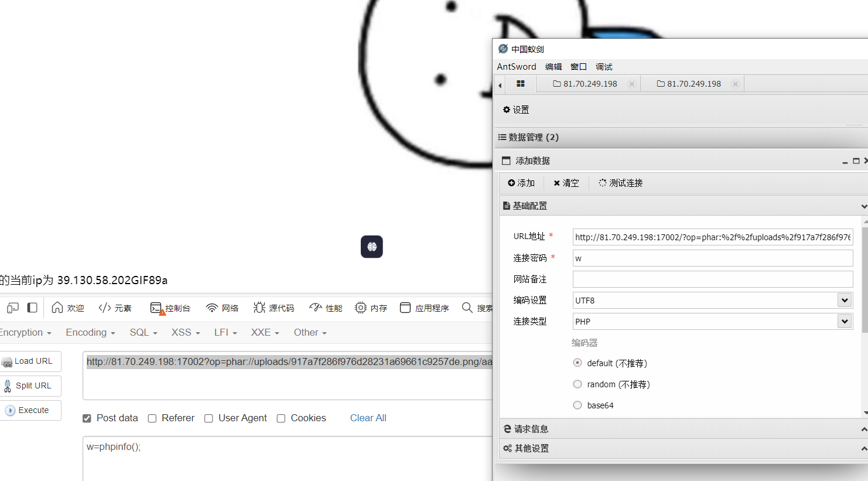868x481 pixels.
Task: Enable the Cookies checkbox
Action: tap(281, 418)
